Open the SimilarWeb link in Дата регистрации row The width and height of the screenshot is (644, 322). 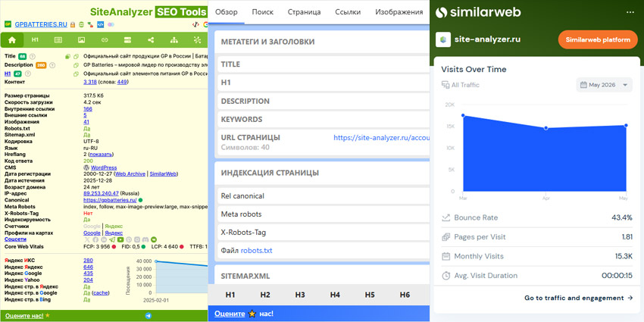(163, 174)
